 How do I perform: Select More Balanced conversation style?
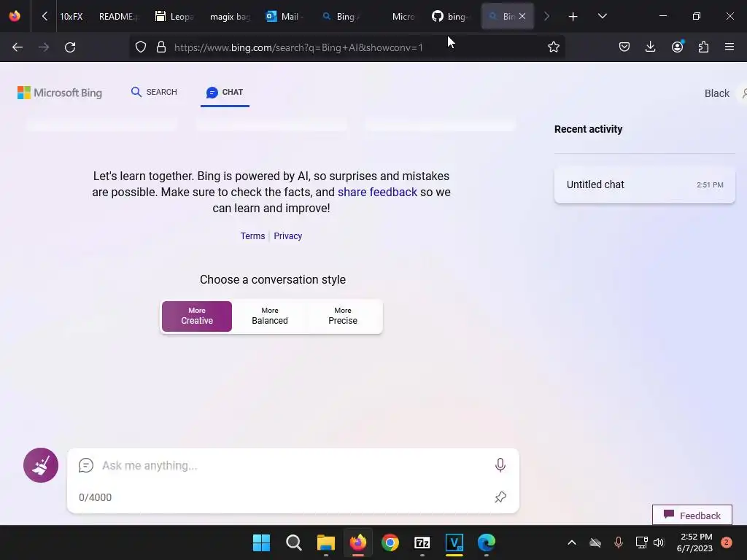pyautogui.click(x=270, y=316)
